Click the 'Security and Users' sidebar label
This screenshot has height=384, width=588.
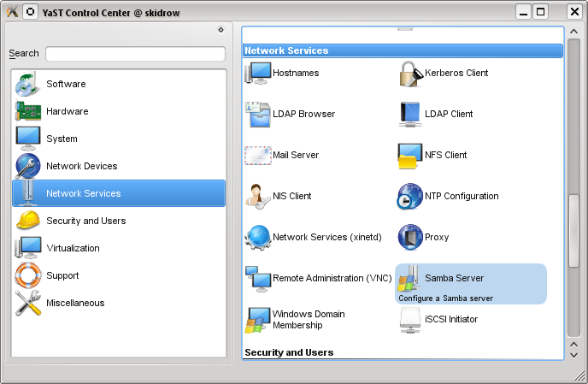pos(86,221)
